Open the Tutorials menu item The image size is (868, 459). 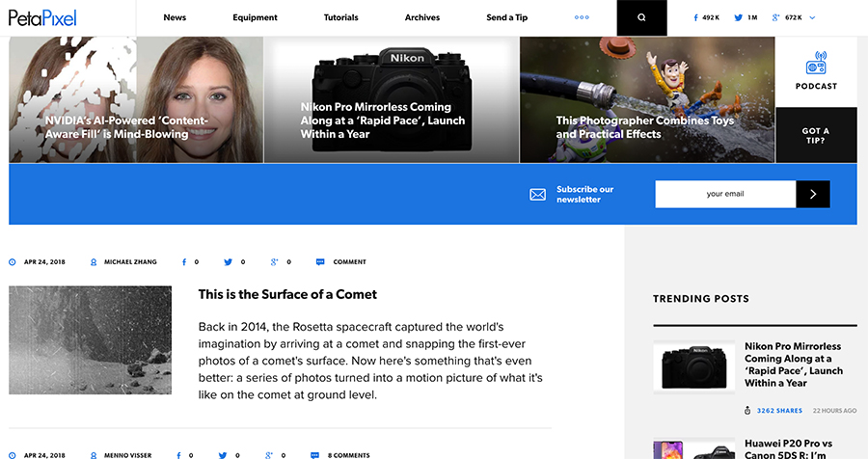[341, 17]
